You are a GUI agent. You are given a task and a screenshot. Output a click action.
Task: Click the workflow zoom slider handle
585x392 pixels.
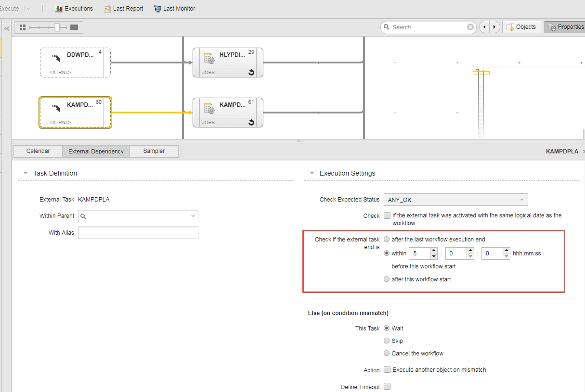(57, 27)
